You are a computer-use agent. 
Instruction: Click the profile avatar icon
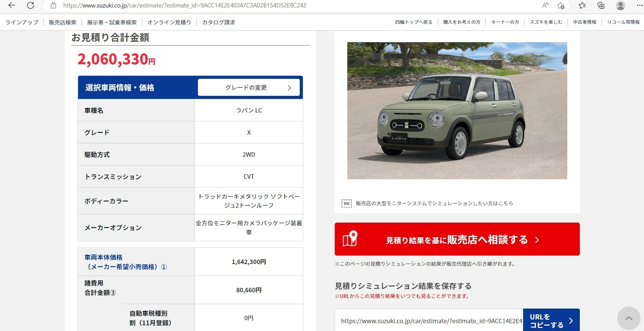click(620, 5)
